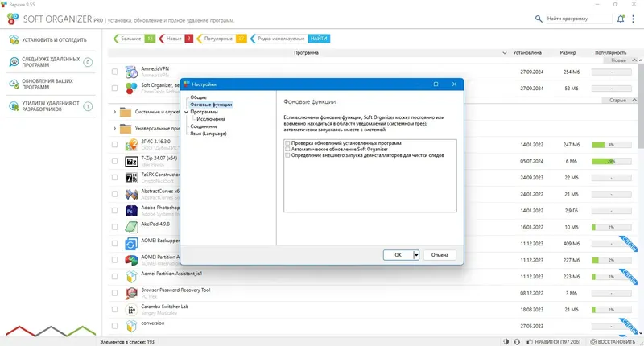Tick the 7-Zip row checkbox

click(x=114, y=161)
